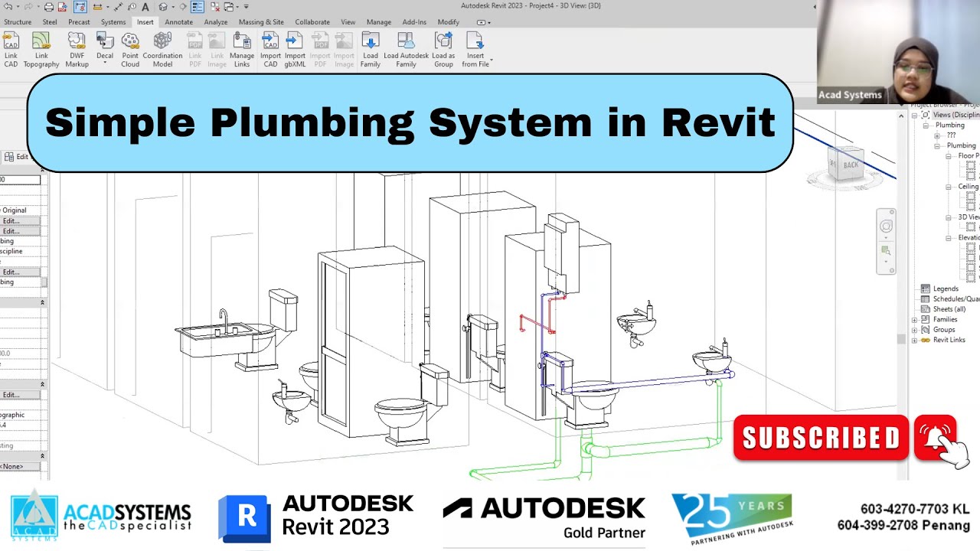Click the Load as Group icon
980x551 pixels.
click(443, 41)
